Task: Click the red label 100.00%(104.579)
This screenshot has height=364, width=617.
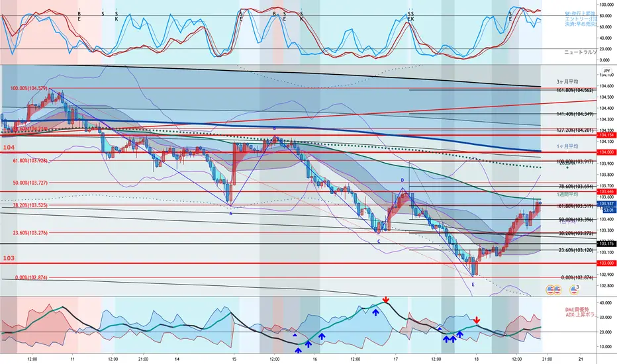Action: point(29,89)
